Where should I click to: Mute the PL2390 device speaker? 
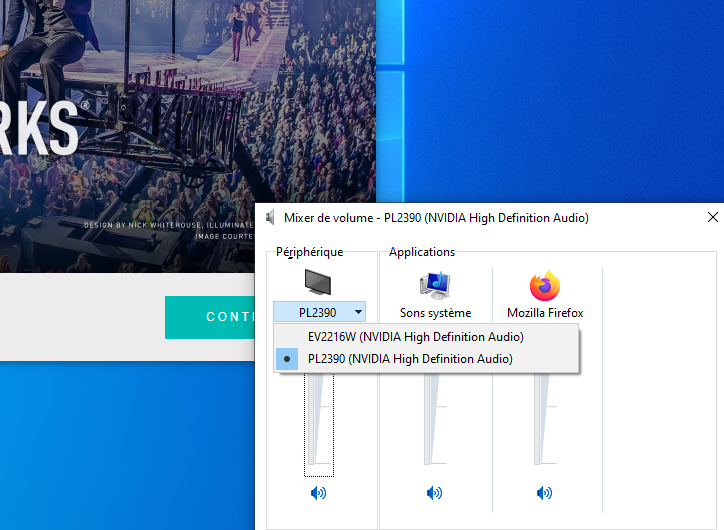click(x=318, y=493)
